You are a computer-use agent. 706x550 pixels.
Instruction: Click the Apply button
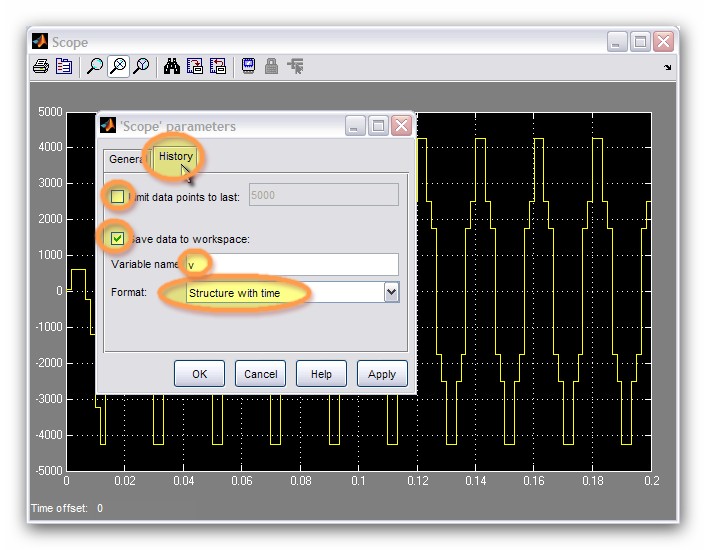coord(382,374)
